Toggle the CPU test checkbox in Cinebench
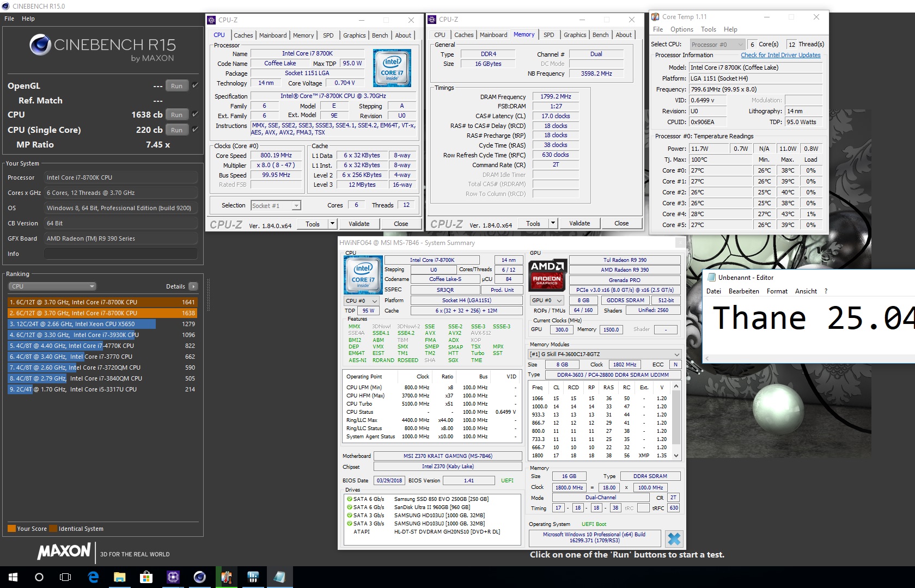The image size is (915, 588). point(195,114)
